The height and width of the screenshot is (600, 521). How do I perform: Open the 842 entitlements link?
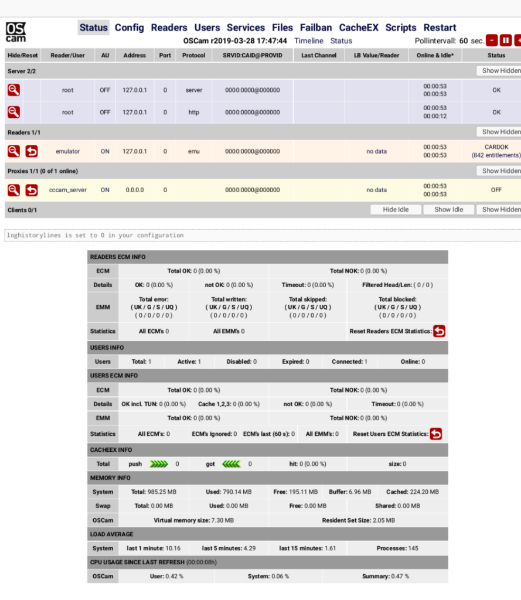pos(496,155)
